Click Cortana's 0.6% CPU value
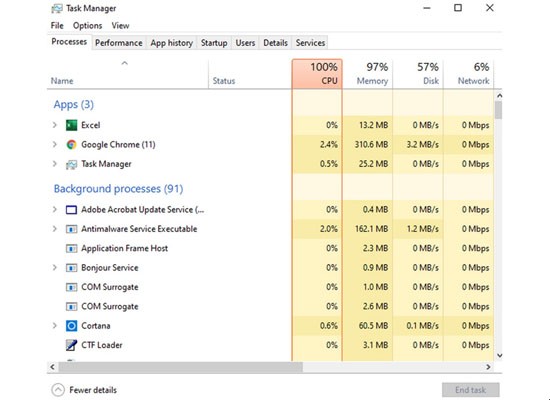 coord(329,326)
